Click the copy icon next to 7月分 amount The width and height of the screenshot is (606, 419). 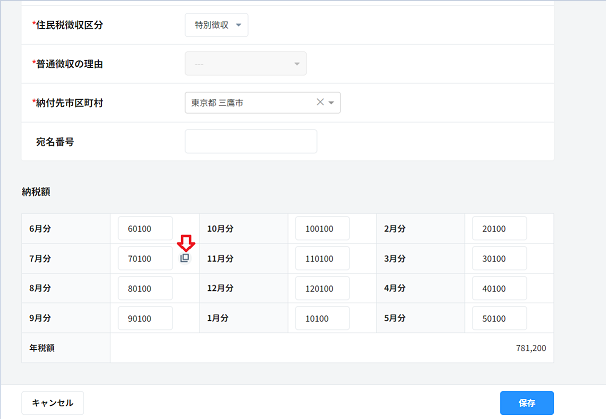(x=184, y=258)
